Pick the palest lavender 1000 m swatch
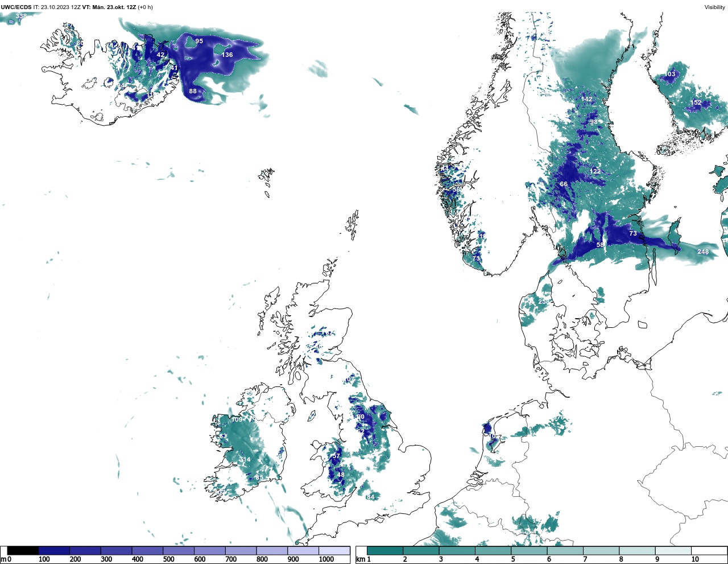This screenshot has width=728, height=564. [x=334, y=550]
